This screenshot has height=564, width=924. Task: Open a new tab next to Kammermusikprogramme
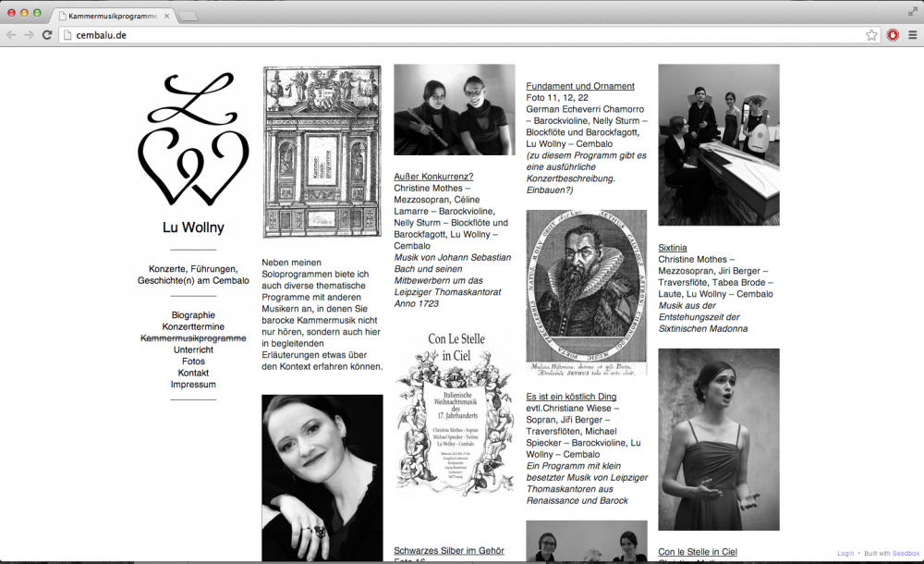[x=188, y=16]
